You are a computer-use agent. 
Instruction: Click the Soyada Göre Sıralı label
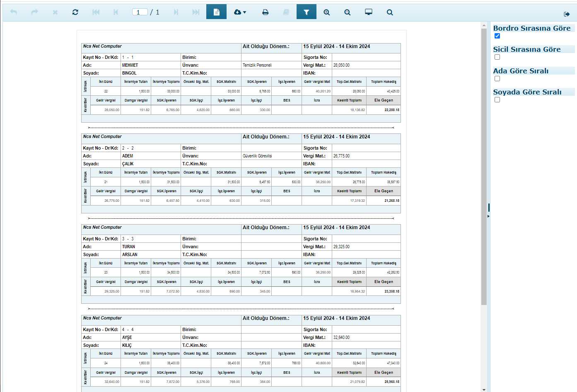pyautogui.click(x=527, y=92)
